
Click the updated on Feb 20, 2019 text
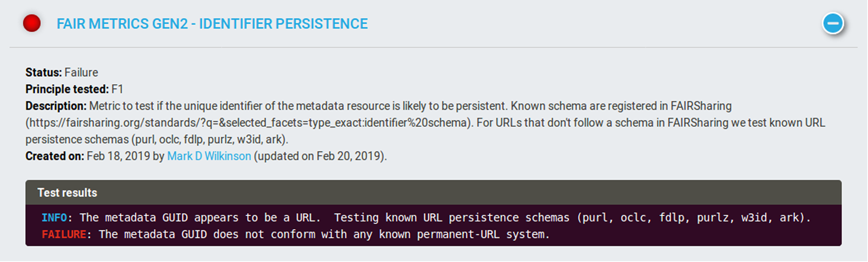click(x=320, y=156)
